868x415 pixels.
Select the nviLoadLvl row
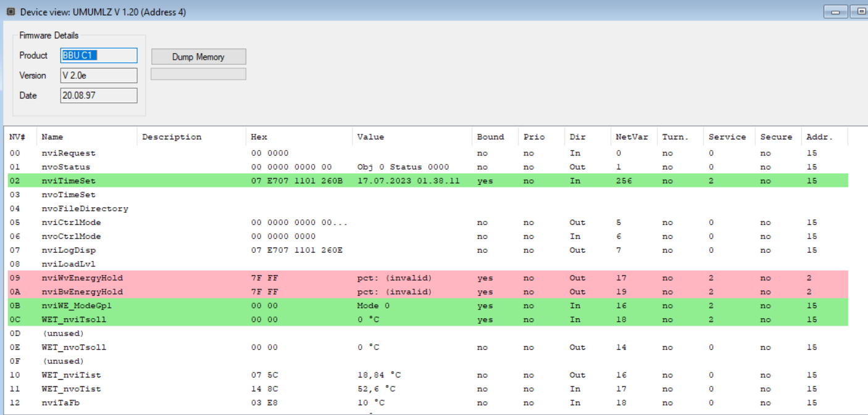click(x=427, y=264)
